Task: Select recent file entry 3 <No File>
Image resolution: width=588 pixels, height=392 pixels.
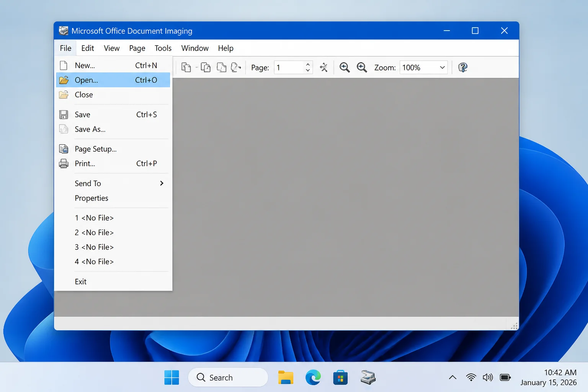Action: (113, 247)
